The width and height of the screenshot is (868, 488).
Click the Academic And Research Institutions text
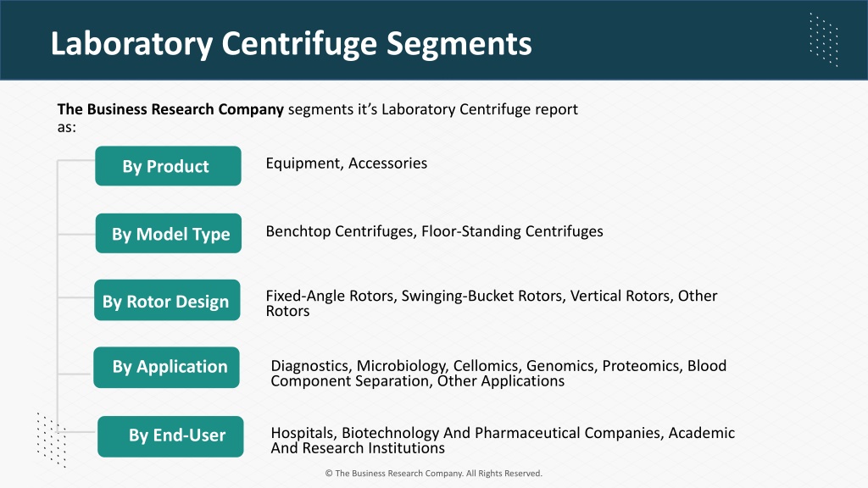(503, 441)
